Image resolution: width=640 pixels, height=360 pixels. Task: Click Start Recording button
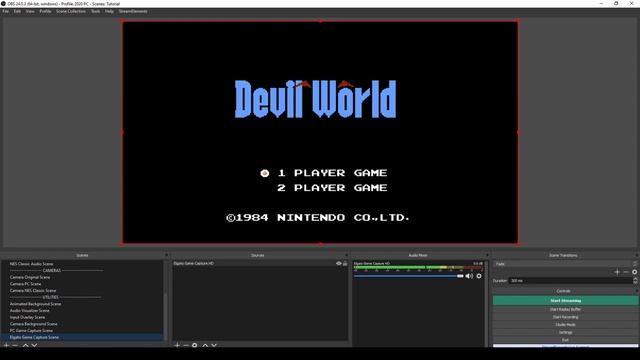tap(565, 317)
